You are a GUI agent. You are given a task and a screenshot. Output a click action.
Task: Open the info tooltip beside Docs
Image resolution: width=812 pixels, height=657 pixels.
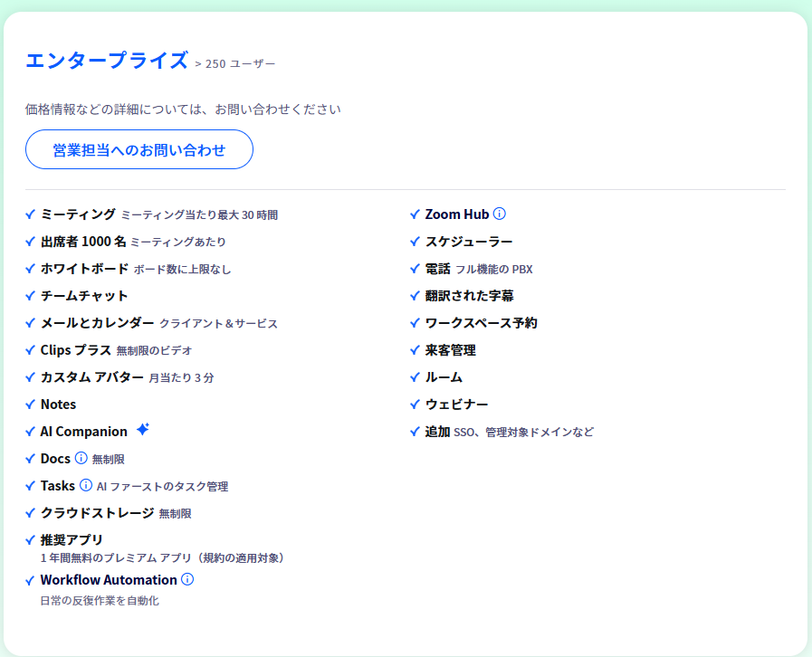[x=81, y=459]
